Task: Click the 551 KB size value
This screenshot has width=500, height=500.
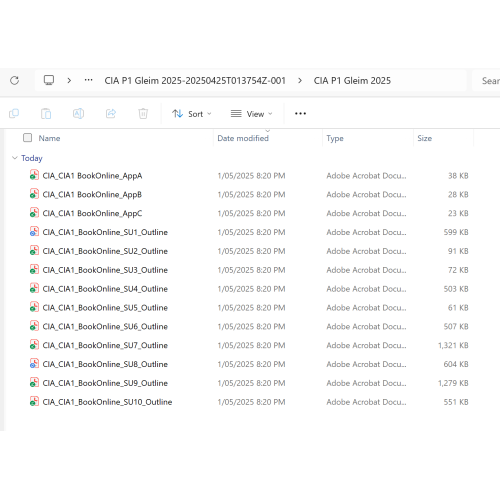Action: coord(456,402)
